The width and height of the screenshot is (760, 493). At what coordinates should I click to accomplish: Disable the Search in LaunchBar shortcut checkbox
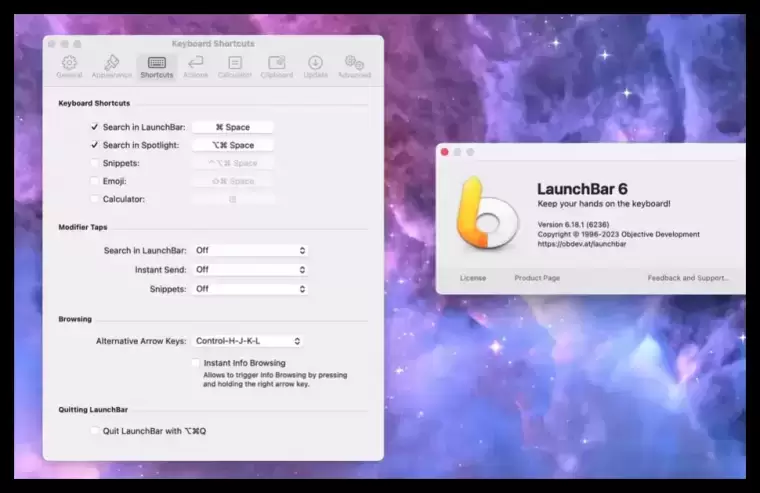(x=95, y=127)
